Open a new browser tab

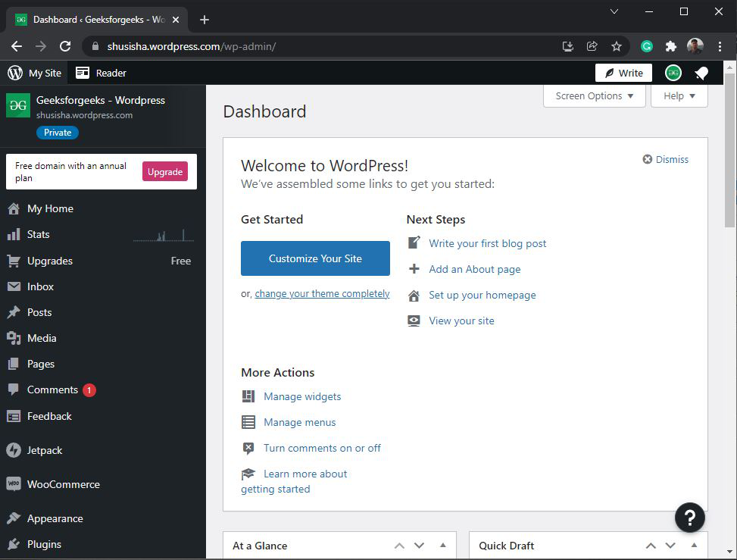point(204,20)
